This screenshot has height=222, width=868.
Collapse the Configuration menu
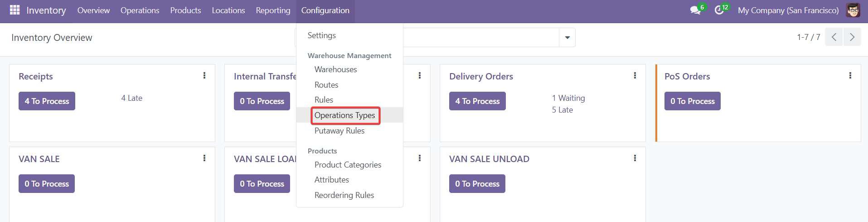point(325,10)
